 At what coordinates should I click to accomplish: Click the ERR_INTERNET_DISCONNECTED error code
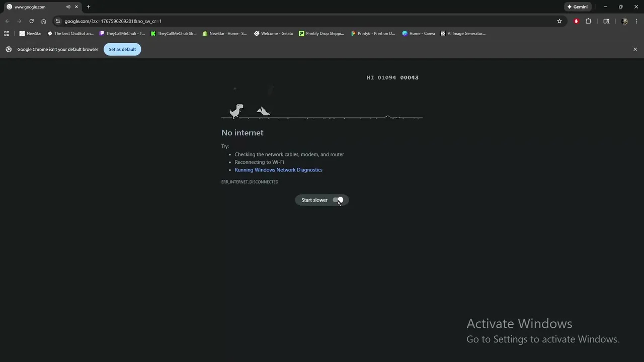point(250,182)
